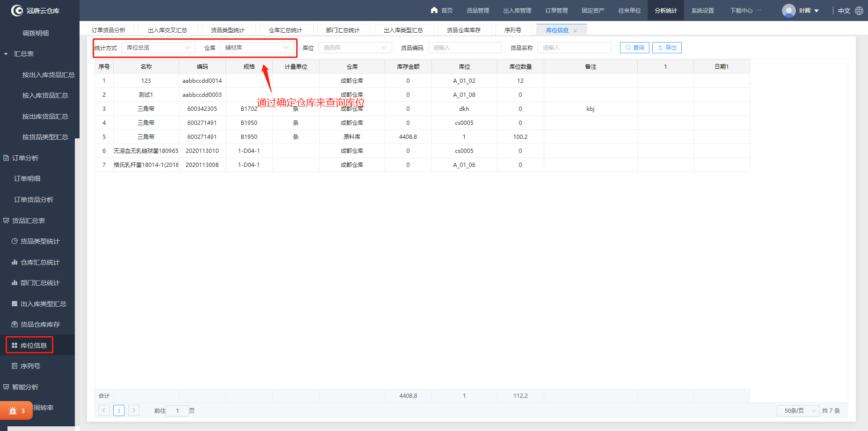Image resolution: width=868 pixels, height=431 pixels.
Task: Select 库位信息 grid icon item
Action: pos(15,345)
